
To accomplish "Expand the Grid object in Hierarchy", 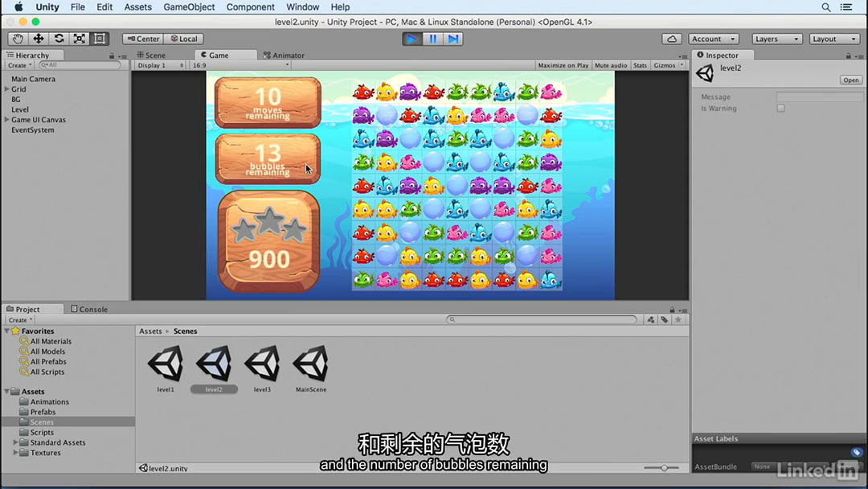I will (x=6, y=89).
